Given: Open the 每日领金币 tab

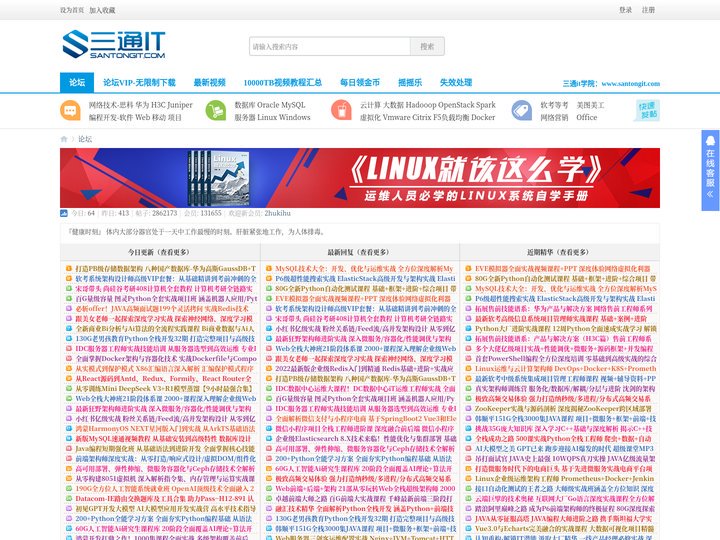Looking at the screenshot, I should tap(360, 83).
